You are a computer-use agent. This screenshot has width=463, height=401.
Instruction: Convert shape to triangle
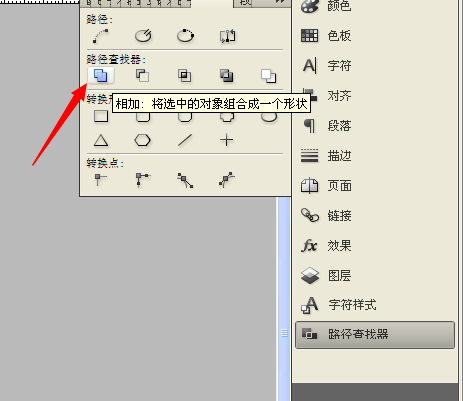(101, 140)
